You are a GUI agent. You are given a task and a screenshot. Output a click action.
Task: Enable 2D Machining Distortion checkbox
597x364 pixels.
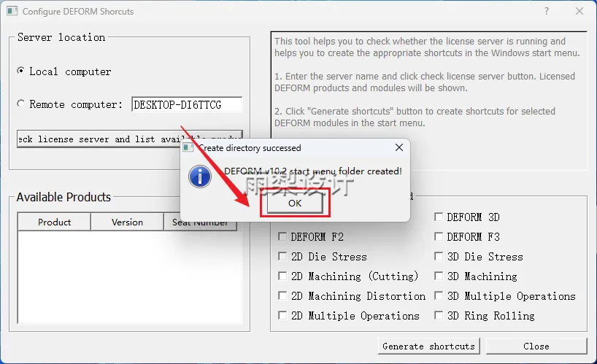282,295
